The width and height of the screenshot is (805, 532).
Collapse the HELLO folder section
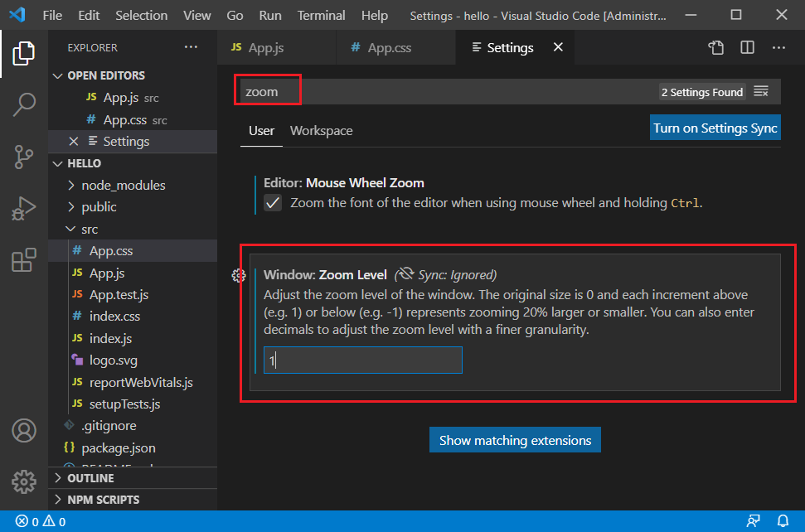[57, 163]
